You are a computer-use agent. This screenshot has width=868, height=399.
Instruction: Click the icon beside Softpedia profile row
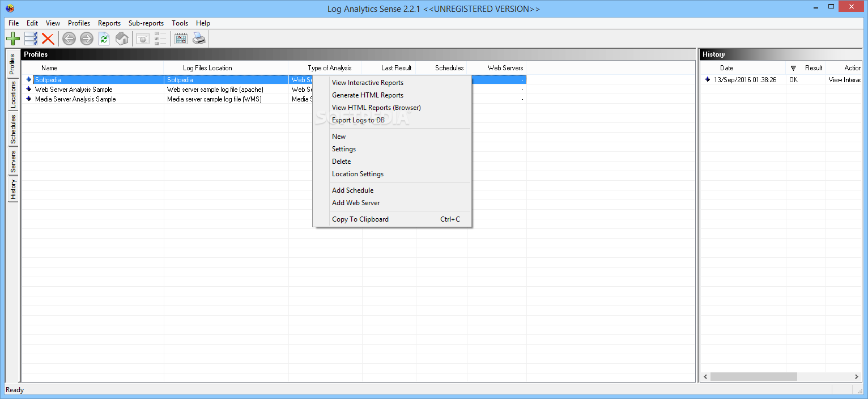click(29, 79)
